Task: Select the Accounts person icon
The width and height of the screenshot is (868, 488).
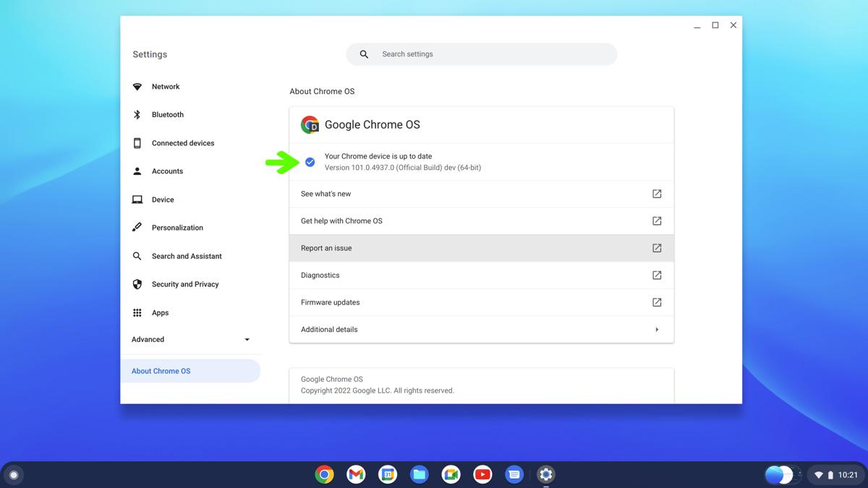Action: [x=137, y=171]
